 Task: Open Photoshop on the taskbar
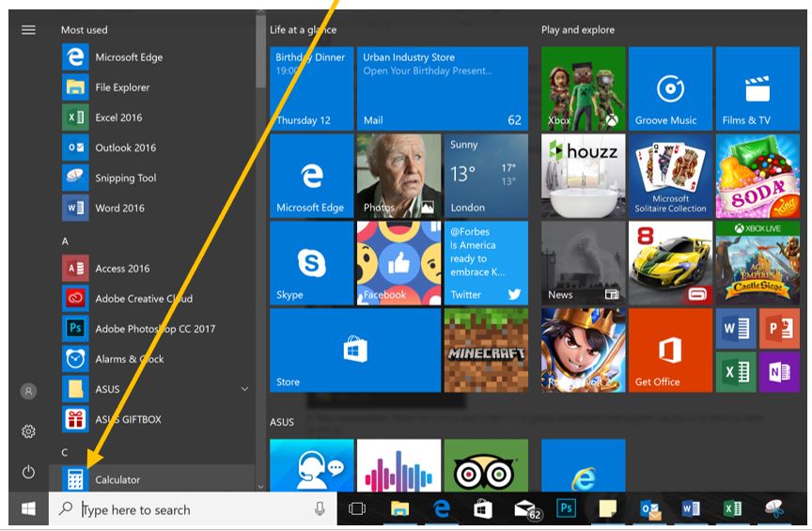tap(566, 508)
